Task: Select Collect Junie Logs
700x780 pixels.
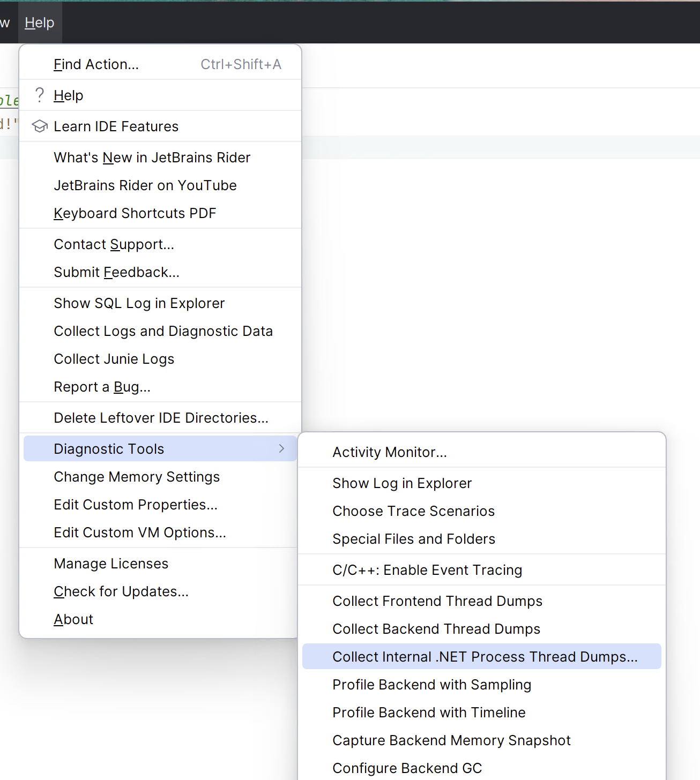Action: point(114,358)
